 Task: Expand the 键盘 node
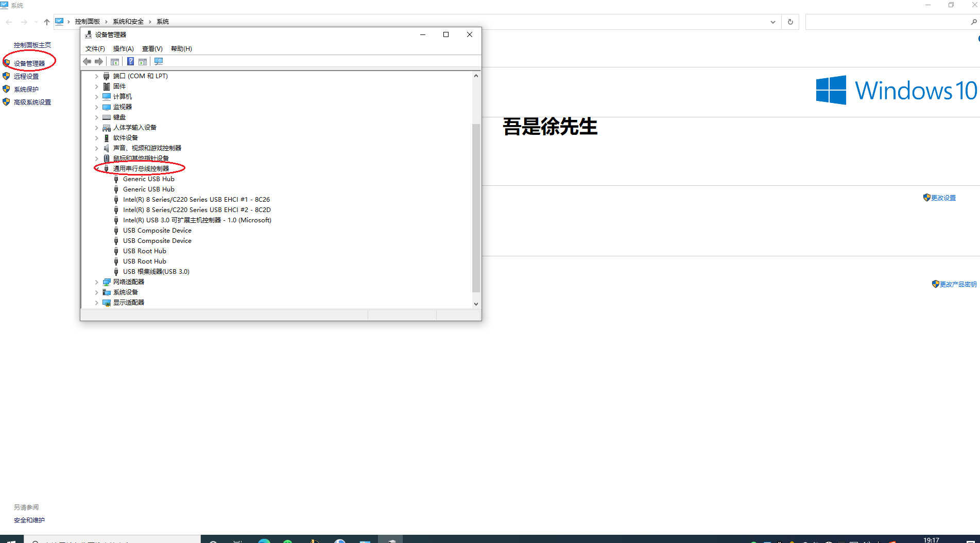click(96, 117)
